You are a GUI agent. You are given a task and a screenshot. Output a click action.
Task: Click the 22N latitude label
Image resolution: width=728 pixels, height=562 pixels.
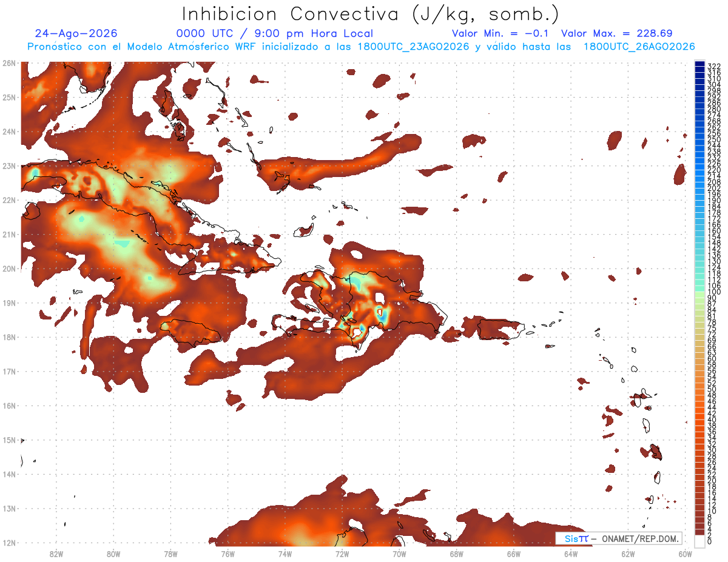coord(9,200)
